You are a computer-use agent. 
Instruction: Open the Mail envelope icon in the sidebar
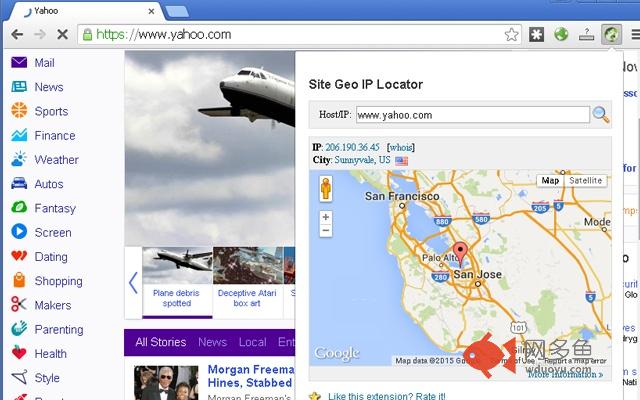click(x=19, y=62)
